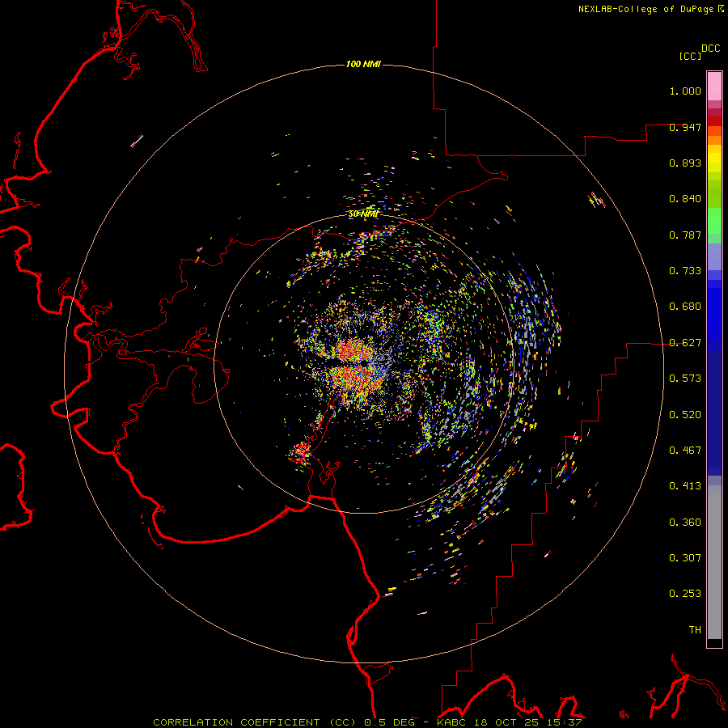
Task: Click the 0.360 color scale value
Action: 685,523
